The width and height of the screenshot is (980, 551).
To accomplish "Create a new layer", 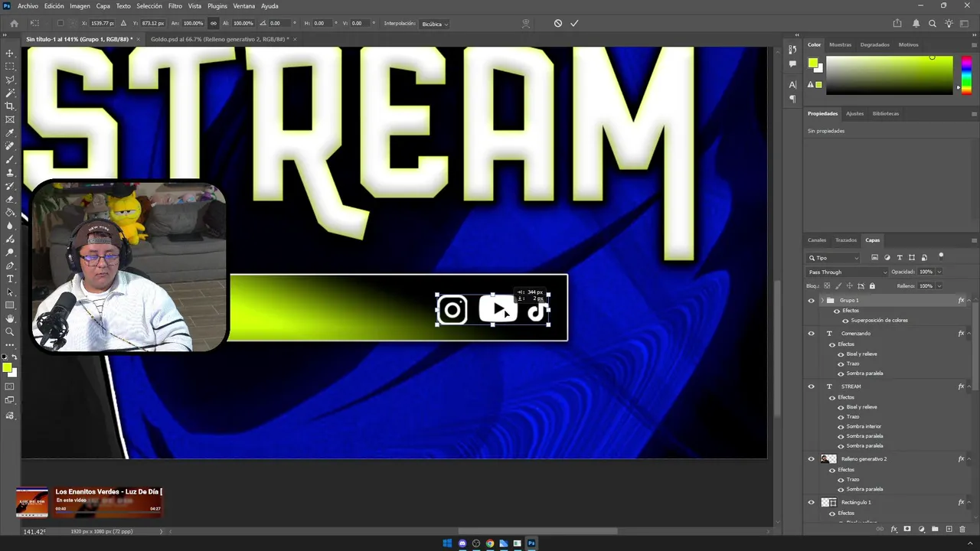I will tap(949, 529).
